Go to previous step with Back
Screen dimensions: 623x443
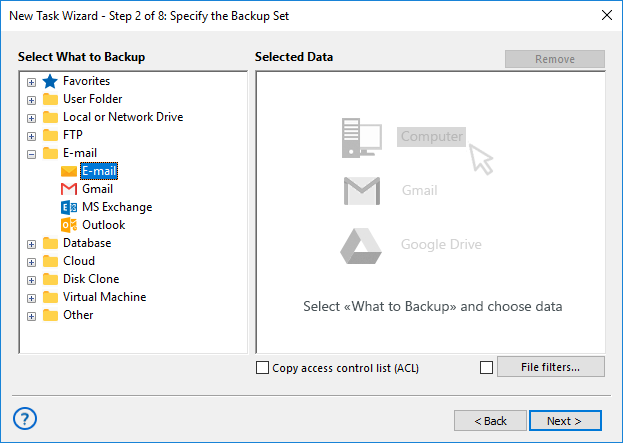point(490,421)
